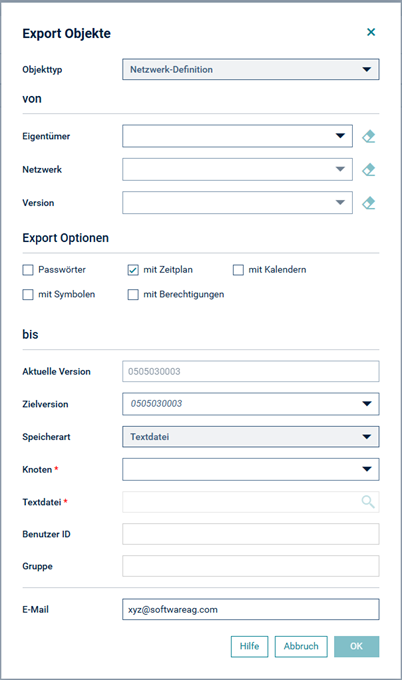The image size is (402, 680).
Task: Click the 'Objekttyp' label
Action: pos(42,69)
